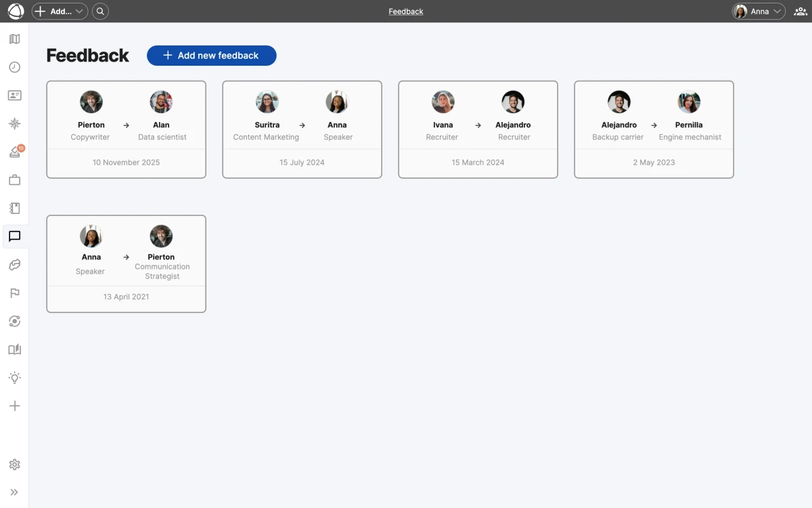Open the employee contact-card section
Viewport: 812px width, 508px height.
point(14,96)
